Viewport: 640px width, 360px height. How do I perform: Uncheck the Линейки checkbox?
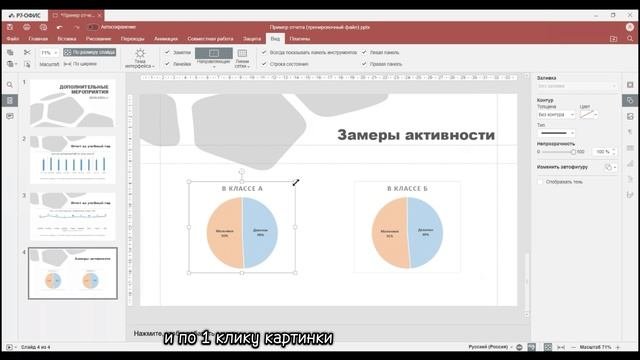point(167,64)
